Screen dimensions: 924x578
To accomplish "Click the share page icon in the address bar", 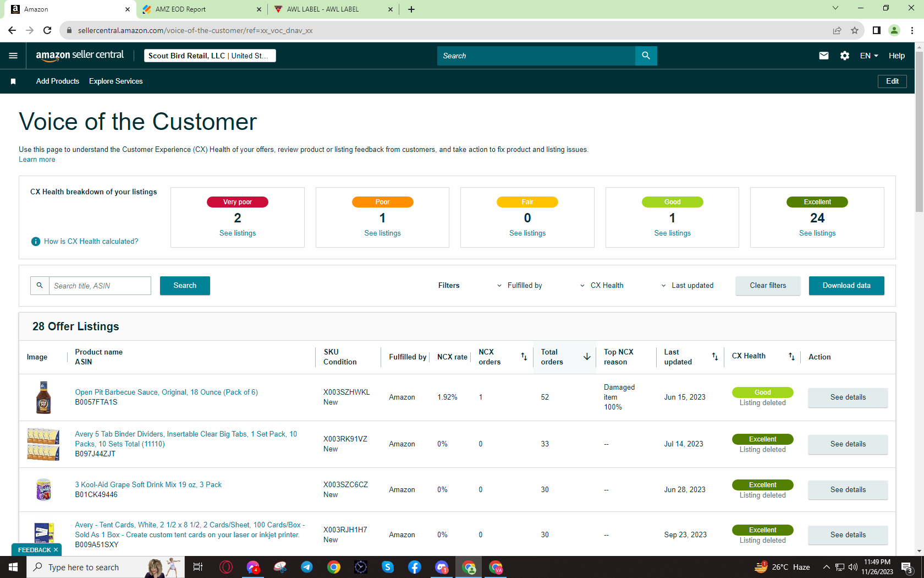I will pos(837,30).
